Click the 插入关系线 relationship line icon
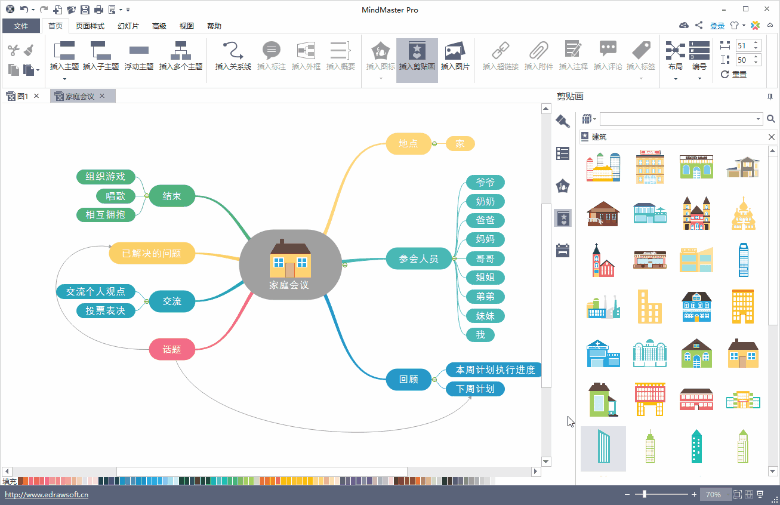This screenshot has height=505, width=780. [x=233, y=51]
